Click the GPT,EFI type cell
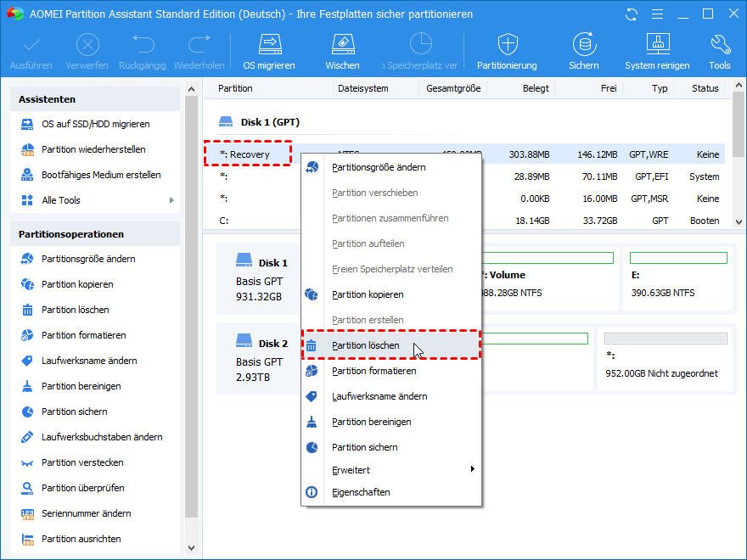Image resolution: width=747 pixels, height=560 pixels. 651,176
